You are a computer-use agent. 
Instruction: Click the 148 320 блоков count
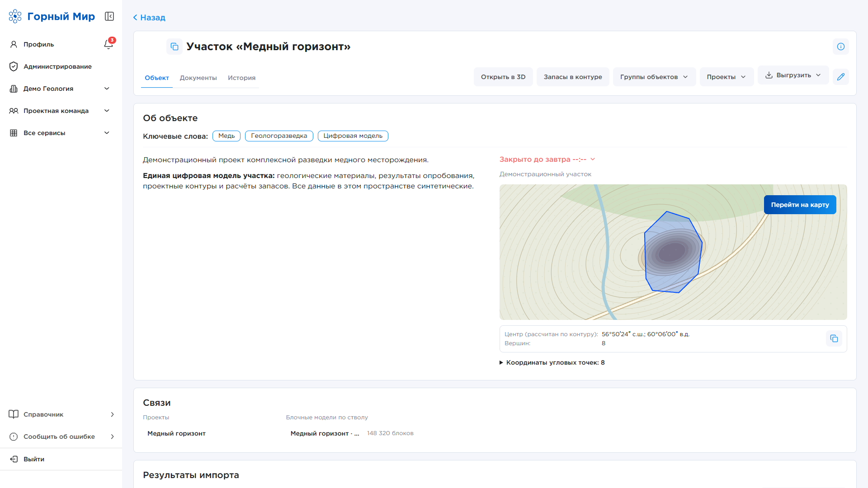coord(390,433)
